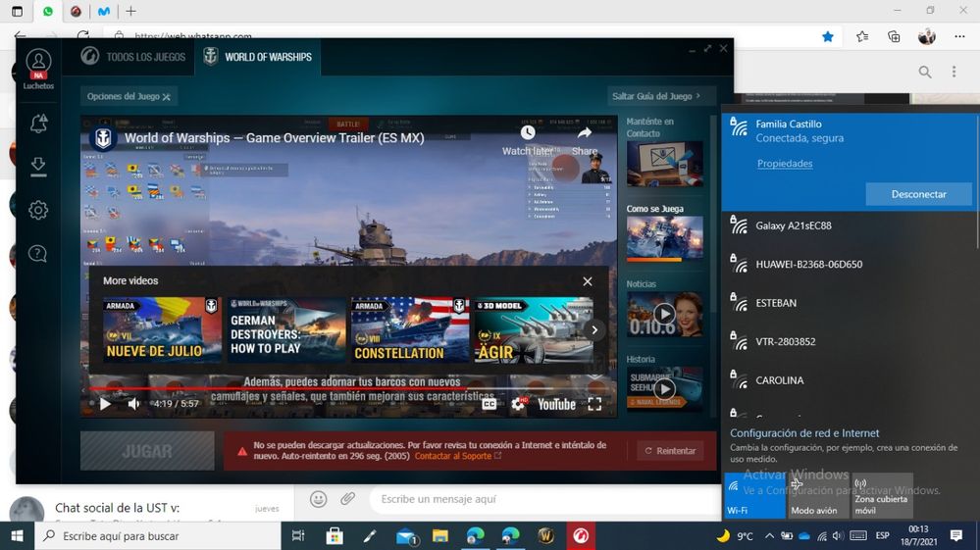Screen dimensions: 980x550
Task: Expand hidden system tray icons arrow
Action: (770, 536)
